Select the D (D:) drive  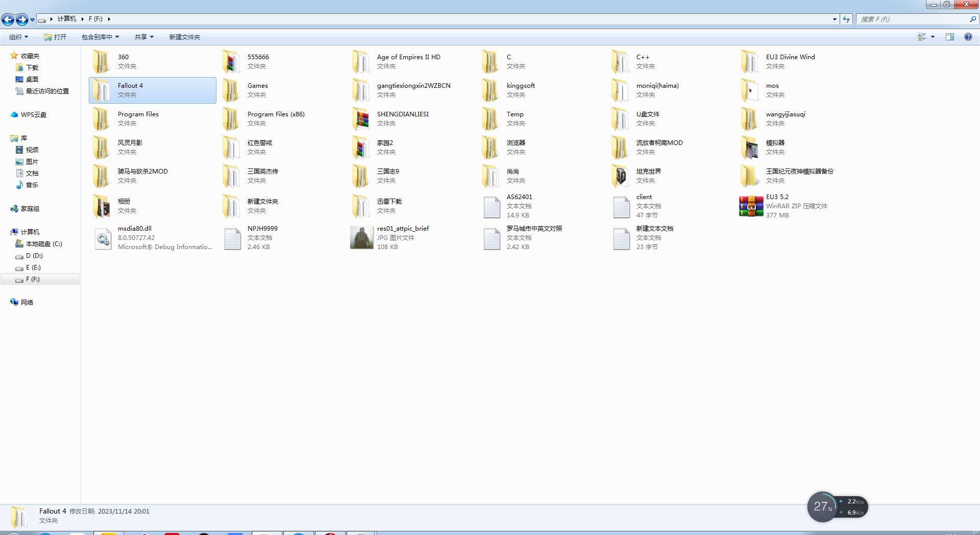point(34,255)
